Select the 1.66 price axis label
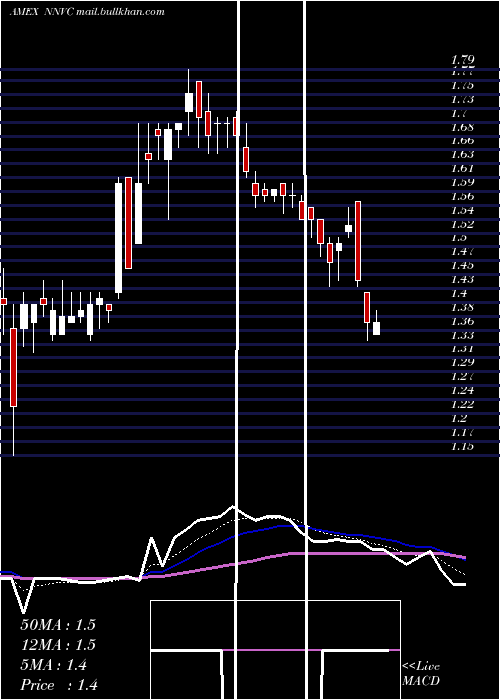 (x=463, y=141)
